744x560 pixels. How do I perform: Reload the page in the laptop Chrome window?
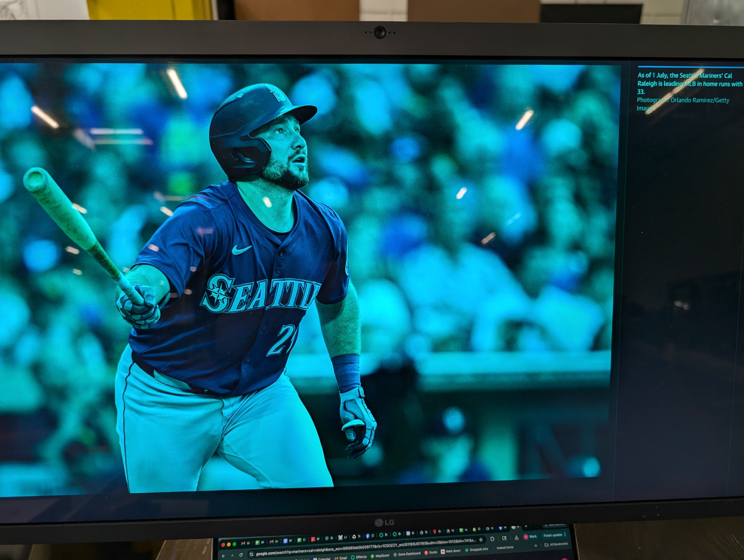pos(241,555)
